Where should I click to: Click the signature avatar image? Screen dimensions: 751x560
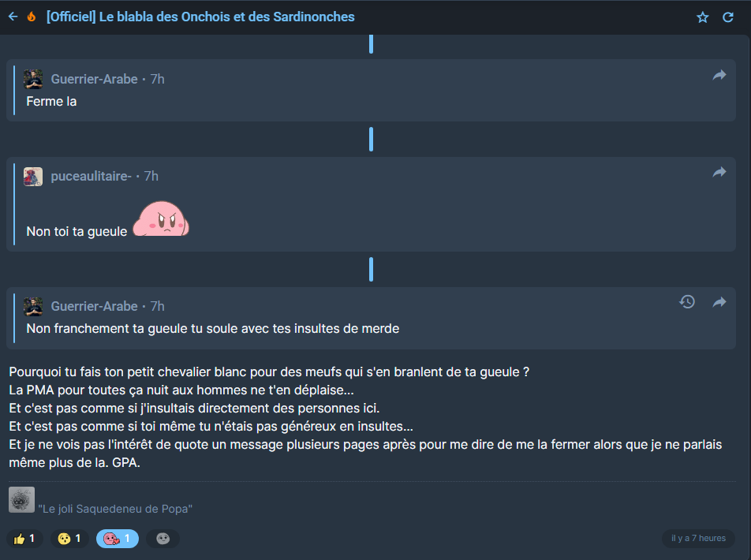[x=21, y=499]
